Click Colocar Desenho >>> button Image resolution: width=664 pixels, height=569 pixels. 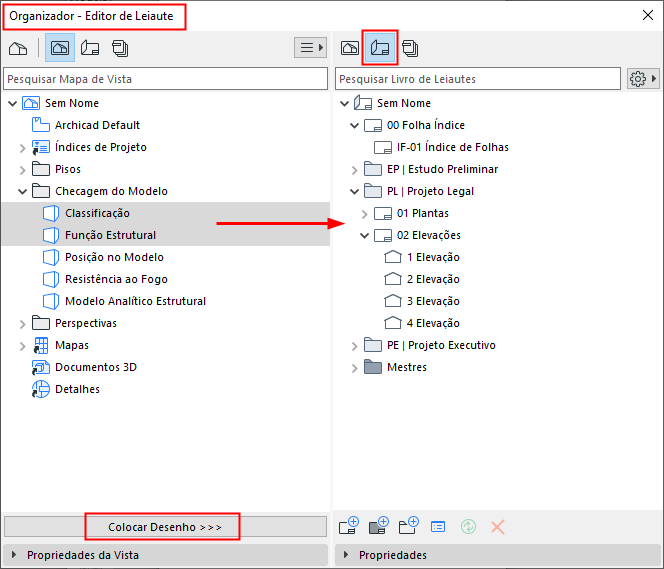[x=165, y=527]
